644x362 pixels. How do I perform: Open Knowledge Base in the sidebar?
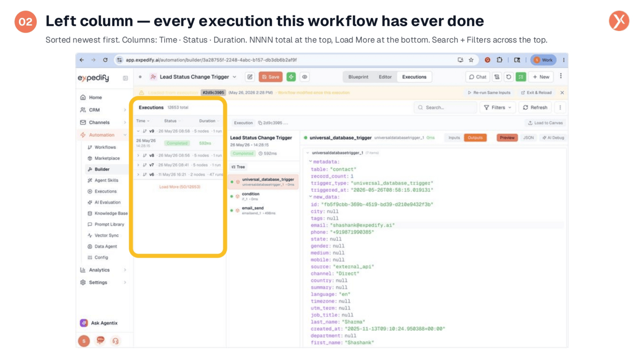click(x=111, y=213)
